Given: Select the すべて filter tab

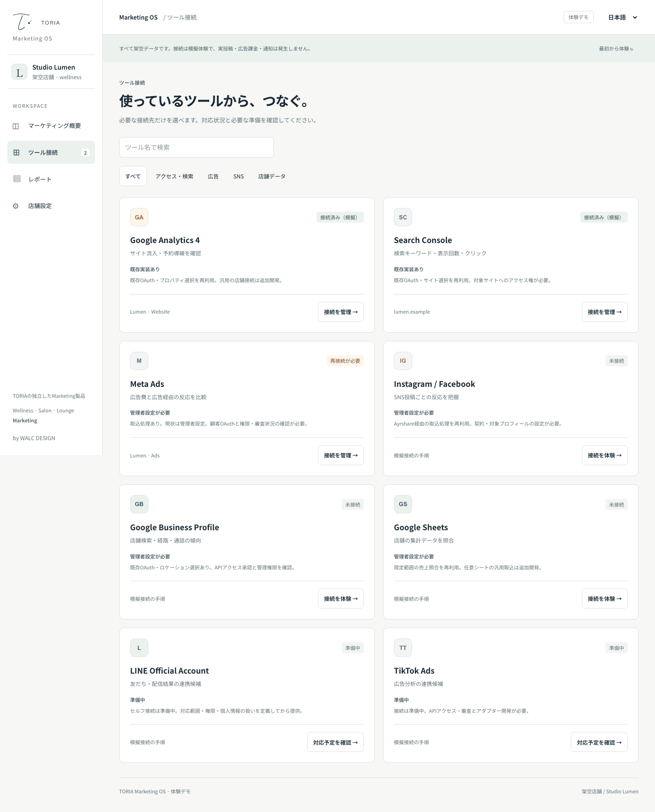Looking at the screenshot, I should coord(133,176).
